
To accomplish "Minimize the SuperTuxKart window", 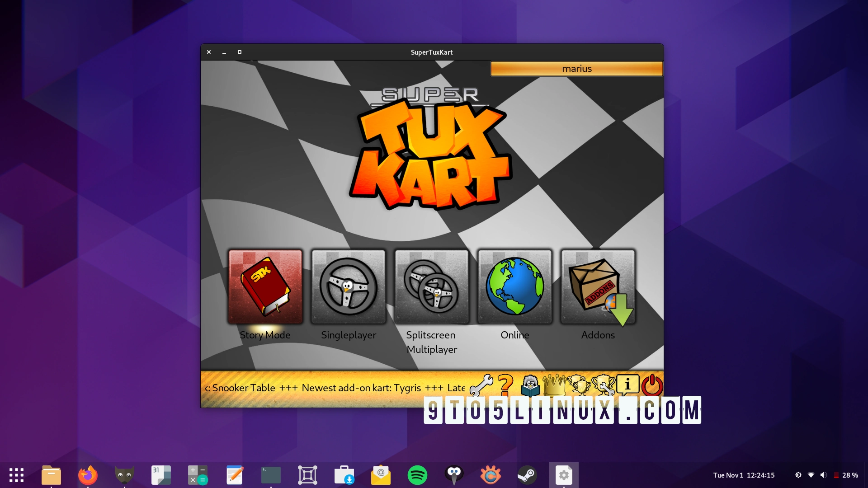I will point(224,52).
